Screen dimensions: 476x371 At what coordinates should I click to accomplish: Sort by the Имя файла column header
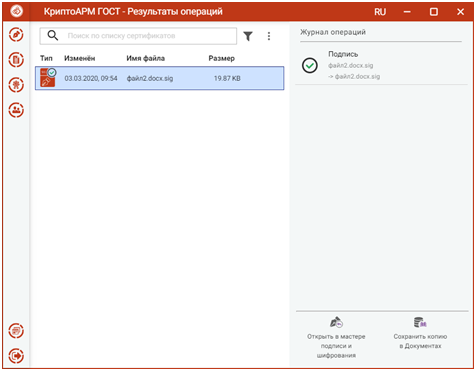coord(145,58)
